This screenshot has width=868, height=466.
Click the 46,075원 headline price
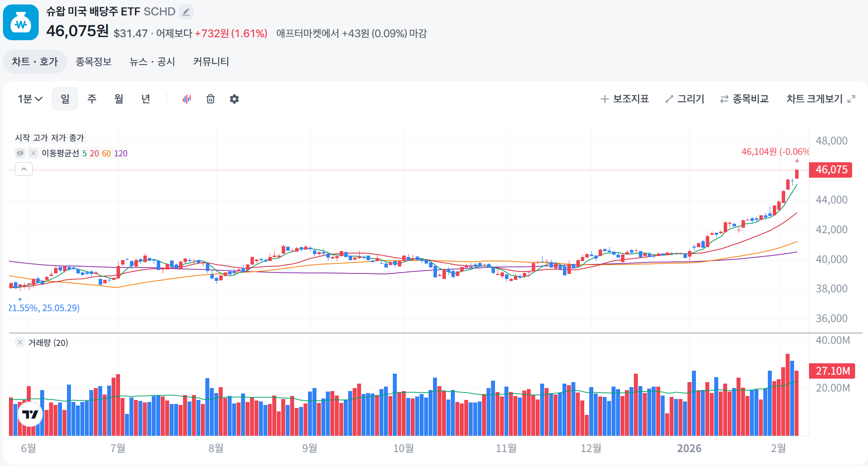point(77,31)
